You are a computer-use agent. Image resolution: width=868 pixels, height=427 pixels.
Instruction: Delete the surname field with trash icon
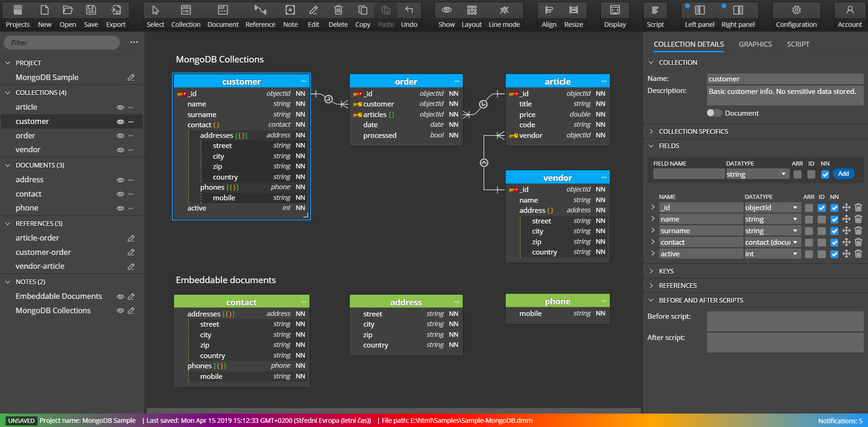pos(858,230)
